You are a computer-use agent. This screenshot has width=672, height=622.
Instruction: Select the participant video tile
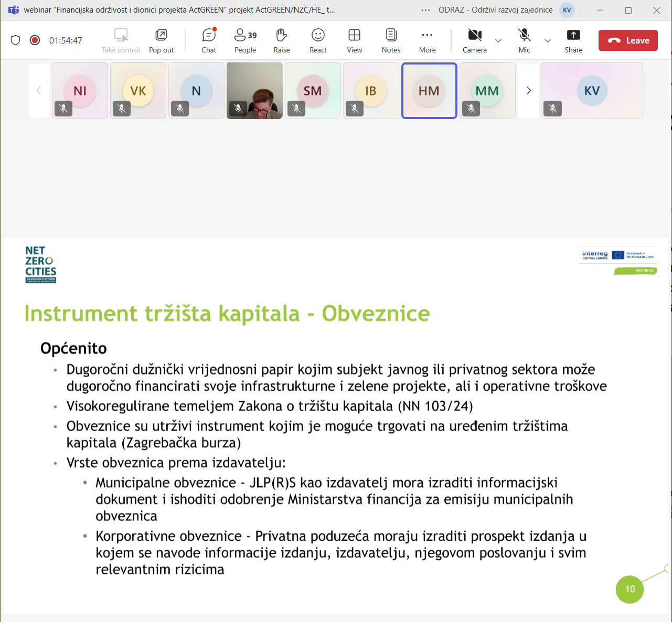(254, 91)
